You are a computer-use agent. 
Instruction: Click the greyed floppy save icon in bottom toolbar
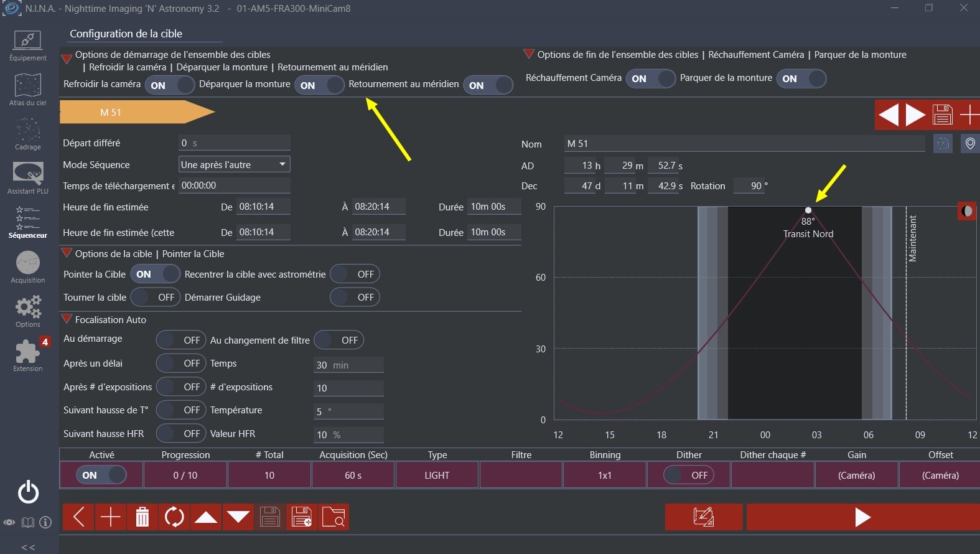pyautogui.click(x=270, y=517)
